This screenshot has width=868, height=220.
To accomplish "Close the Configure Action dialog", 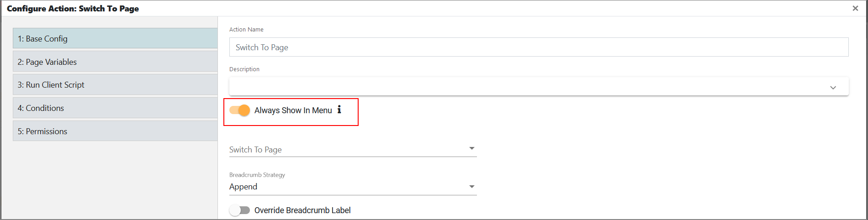I will pos(855,8).
